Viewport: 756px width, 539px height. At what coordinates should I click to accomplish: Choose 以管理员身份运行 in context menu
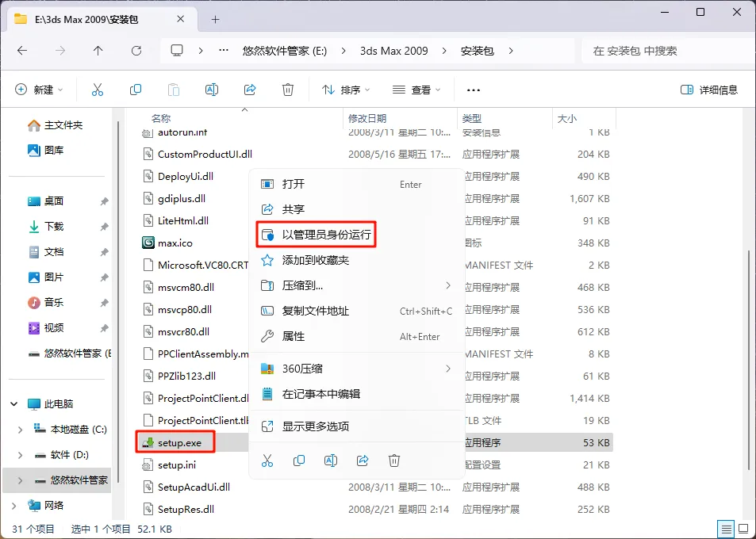pos(317,235)
